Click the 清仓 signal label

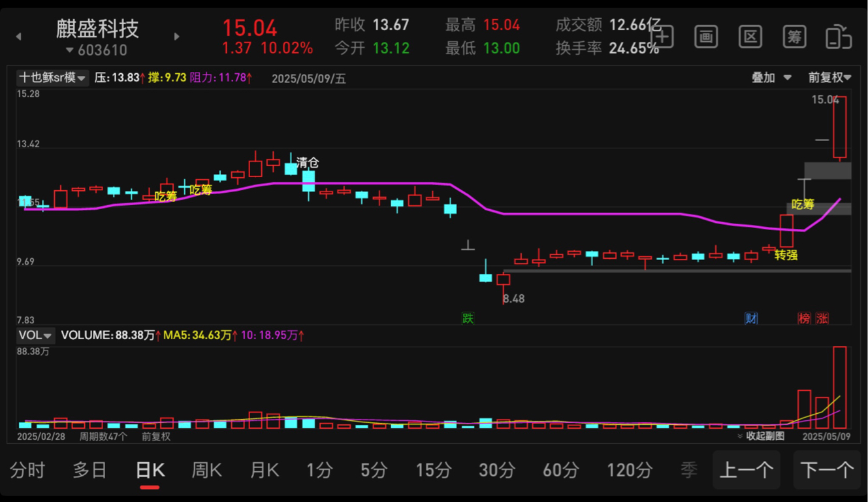click(x=308, y=163)
